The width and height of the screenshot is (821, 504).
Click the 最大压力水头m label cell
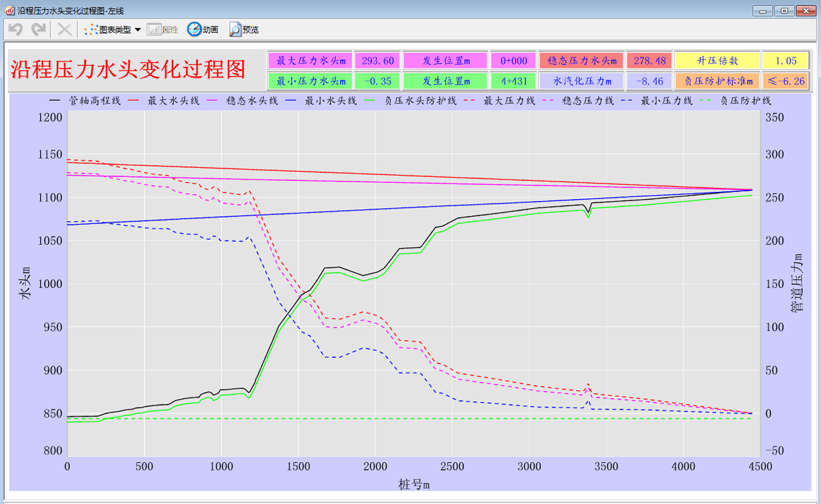click(310, 61)
